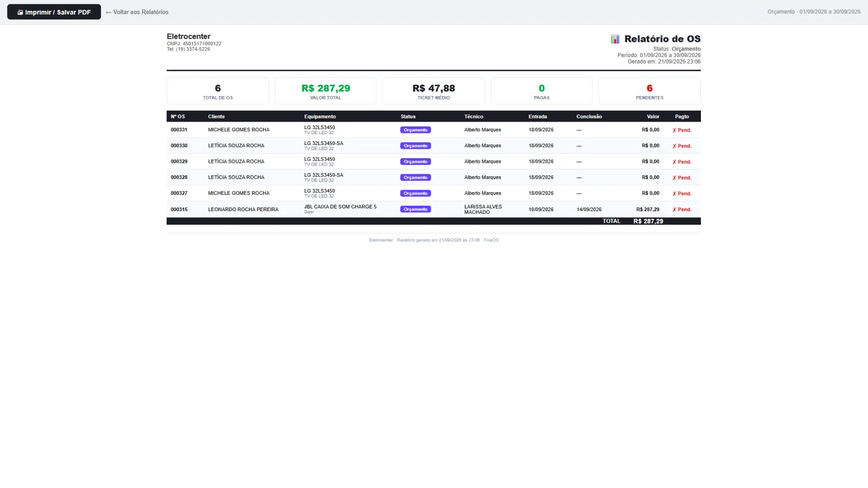The height and width of the screenshot is (488, 868).
Task: Select OS number 000315
Action: pos(179,210)
